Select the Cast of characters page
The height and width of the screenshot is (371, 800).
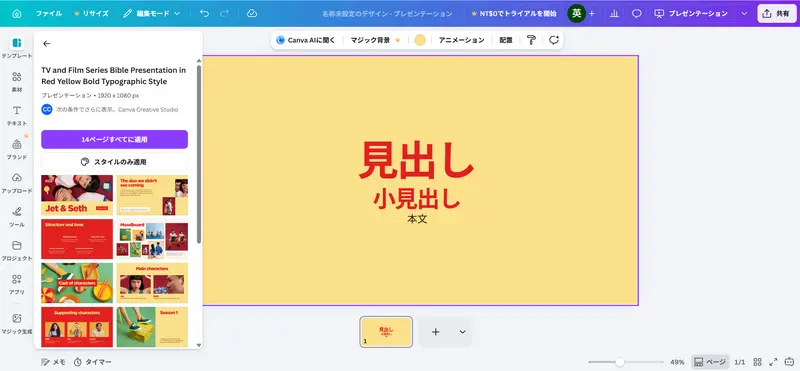[77, 283]
